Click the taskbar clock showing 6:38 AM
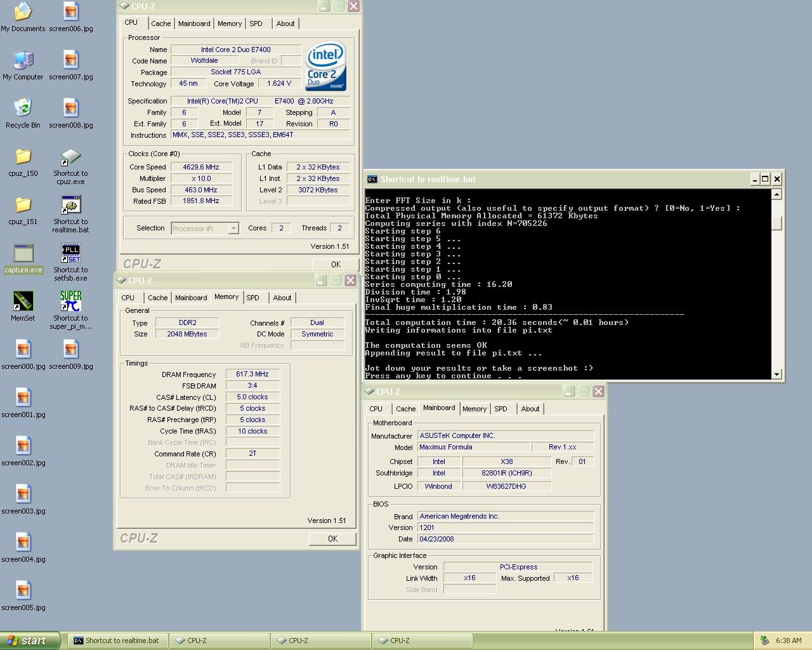 (x=789, y=640)
